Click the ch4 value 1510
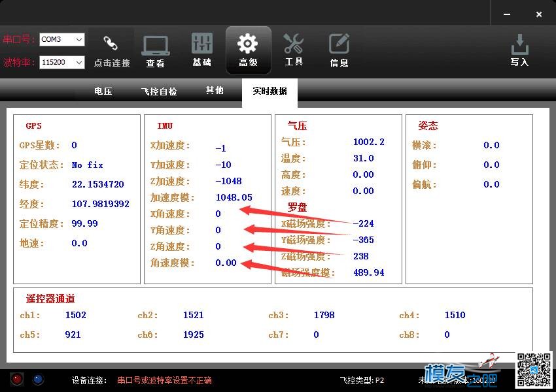The width and height of the screenshot is (556, 392). pyautogui.click(x=455, y=315)
